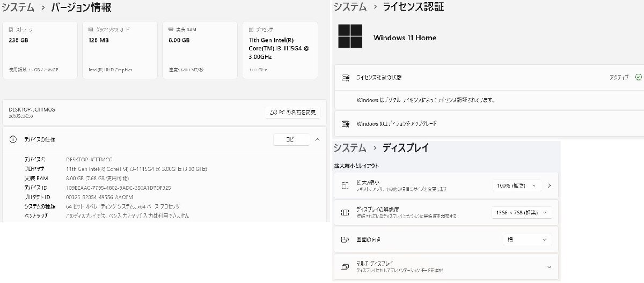Open the display orientation dropdown
Viewport: 644px width, 283px height.
point(527,240)
